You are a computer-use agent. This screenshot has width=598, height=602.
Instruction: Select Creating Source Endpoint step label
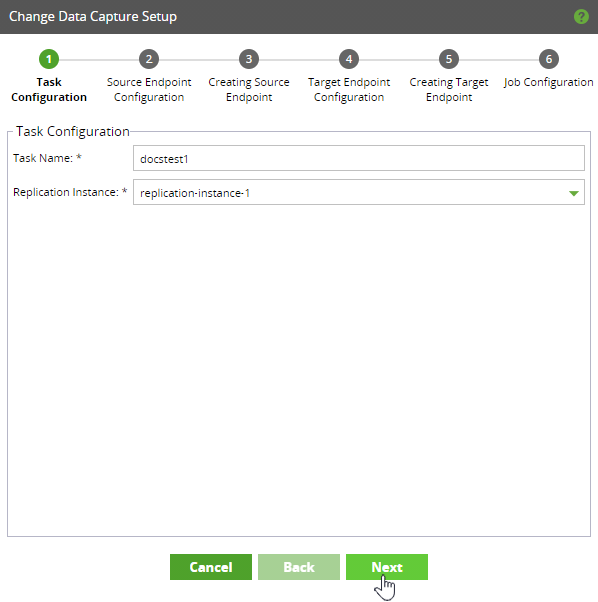pos(249,89)
